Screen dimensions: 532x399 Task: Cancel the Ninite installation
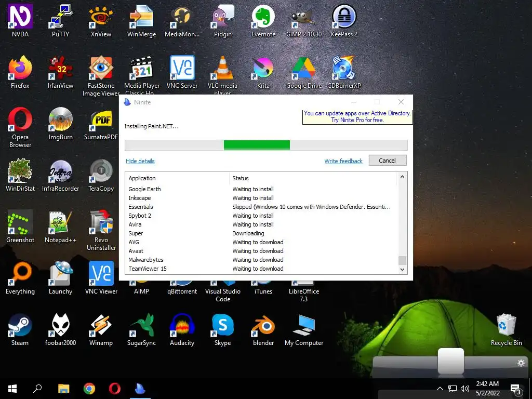pos(388,161)
